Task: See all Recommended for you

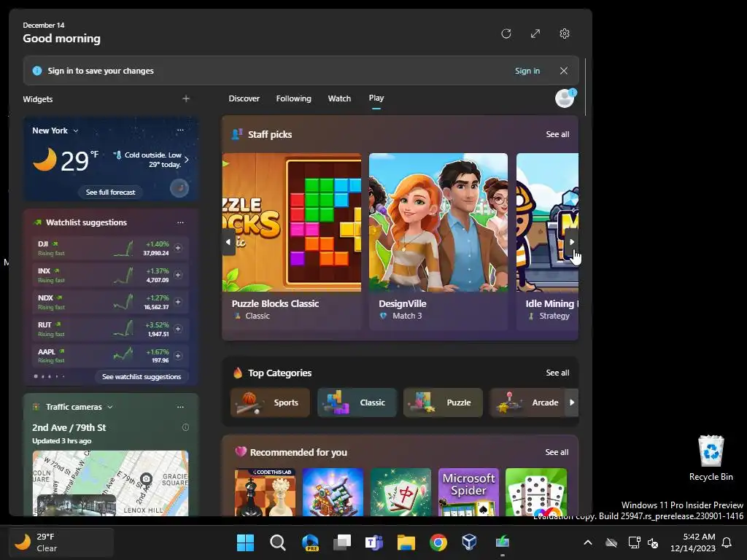Action: (557, 452)
